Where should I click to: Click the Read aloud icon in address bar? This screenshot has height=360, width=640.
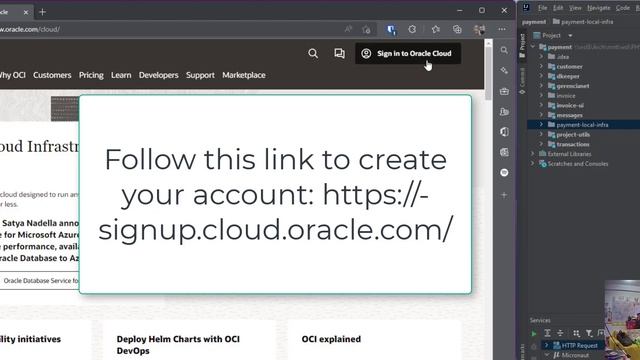click(x=348, y=29)
